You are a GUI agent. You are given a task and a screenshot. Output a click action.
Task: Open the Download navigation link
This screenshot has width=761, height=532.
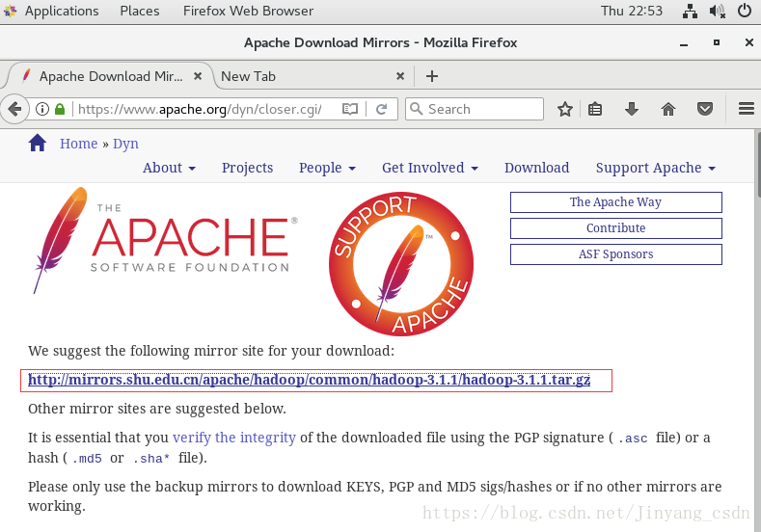[x=537, y=168]
